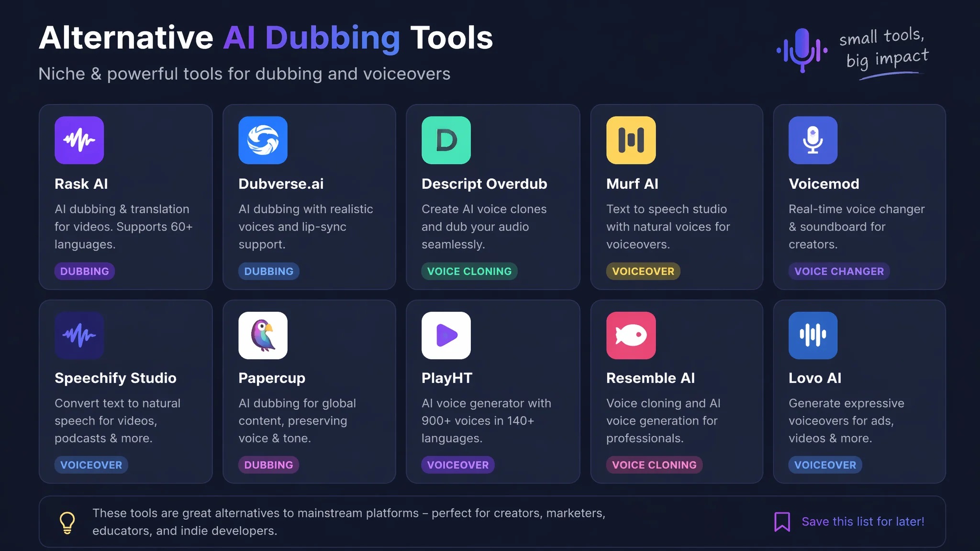980x551 pixels.
Task: Click the 'Papercup' card title
Action: tap(272, 378)
